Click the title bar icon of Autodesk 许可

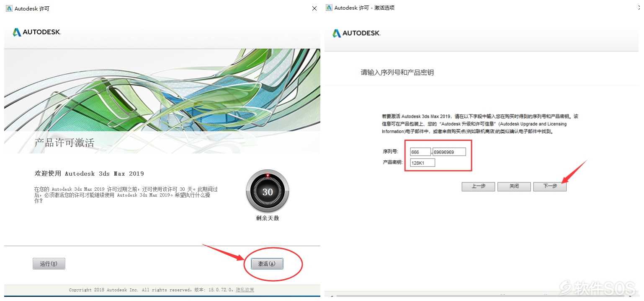pos(9,8)
